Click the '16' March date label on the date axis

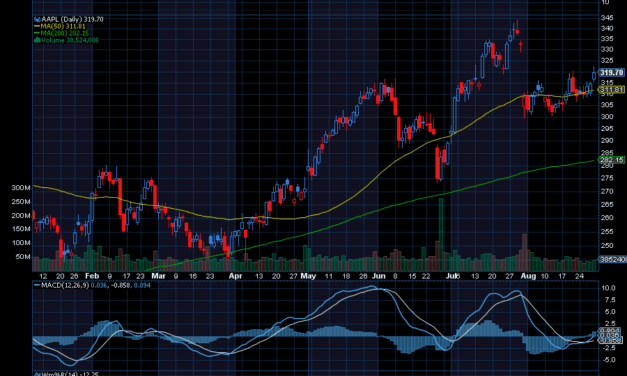(193, 276)
